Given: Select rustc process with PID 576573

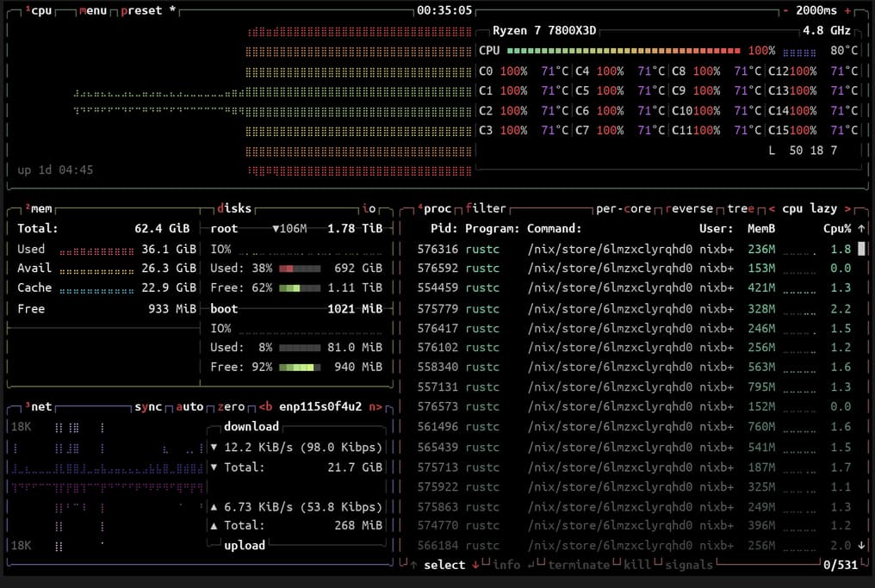Looking at the screenshot, I should pyautogui.click(x=634, y=406).
